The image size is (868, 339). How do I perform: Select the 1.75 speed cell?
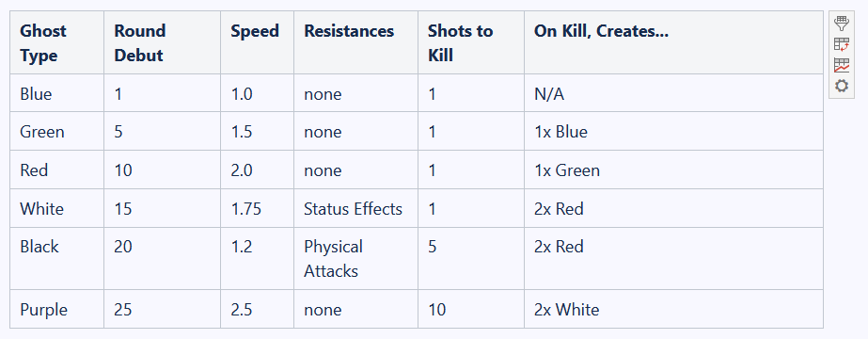[x=258, y=208]
